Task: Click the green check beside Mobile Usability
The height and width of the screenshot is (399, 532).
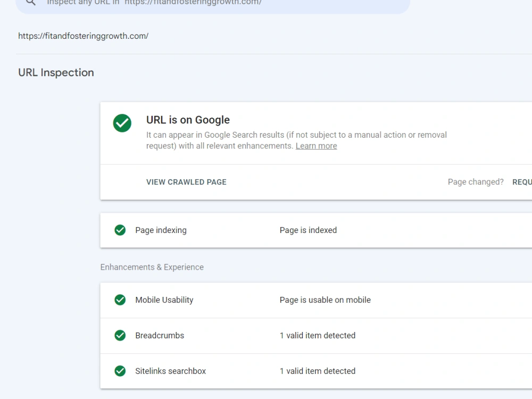Action: [120, 300]
